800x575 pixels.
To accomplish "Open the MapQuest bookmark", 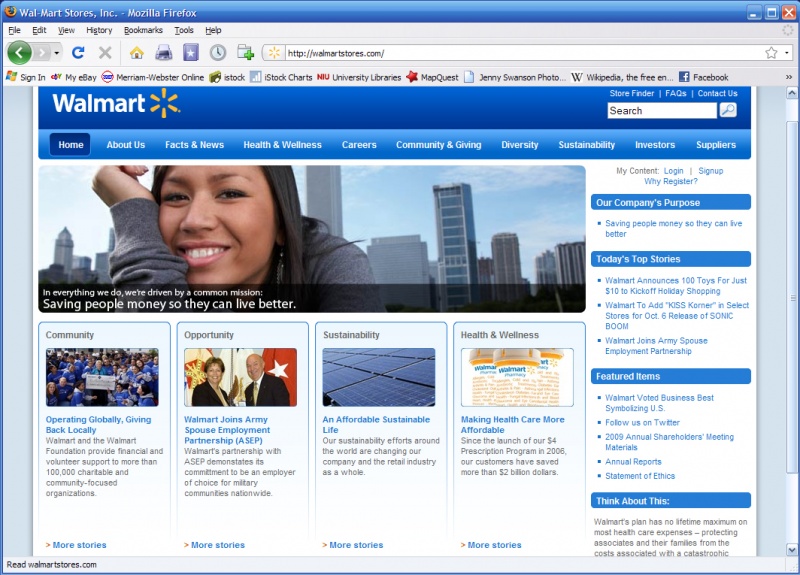I will pos(432,77).
